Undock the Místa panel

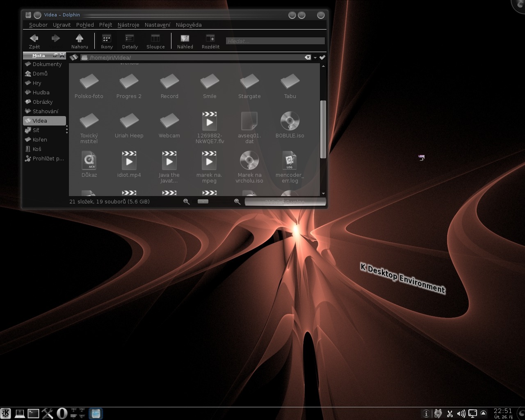point(55,55)
